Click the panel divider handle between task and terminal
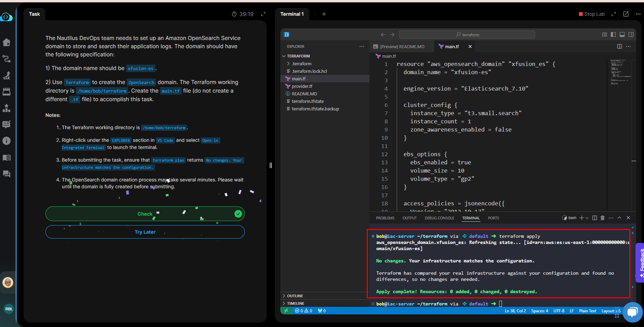This screenshot has height=327, width=644. pyautogui.click(x=271, y=165)
